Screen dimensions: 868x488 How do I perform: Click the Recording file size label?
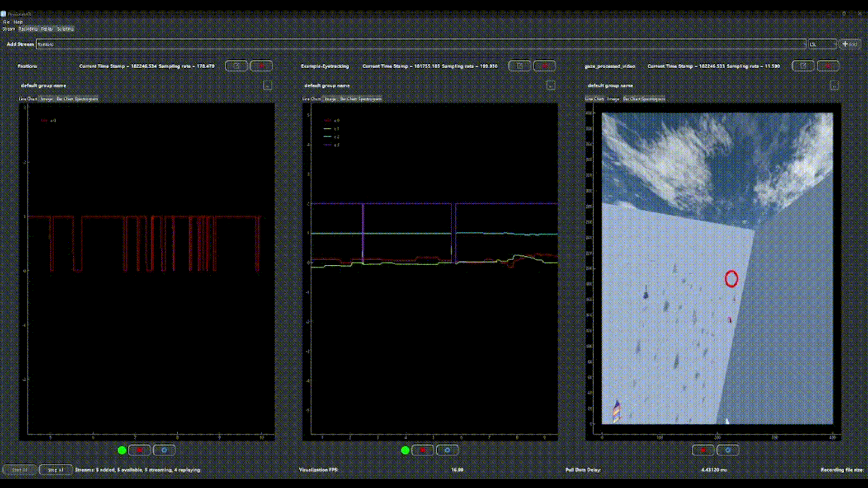(842, 470)
